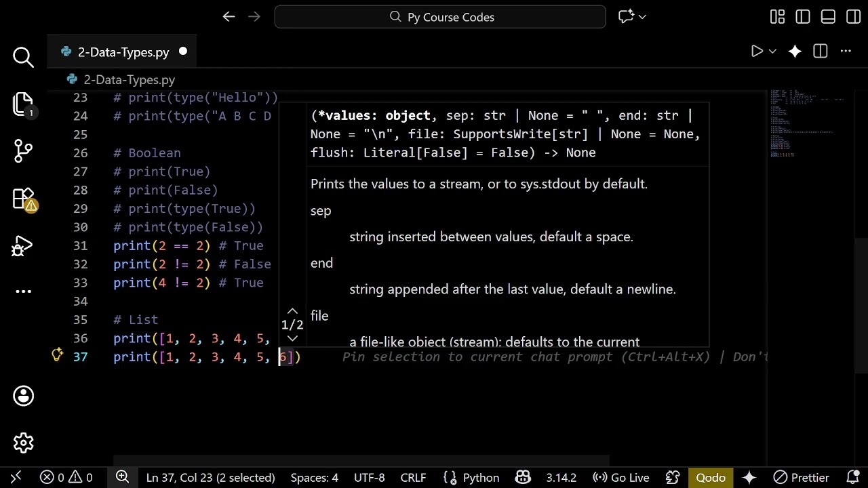Open the Manage settings gear
Image resolution: width=868 pixels, height=488 pixels.
click(x=23, y=443)
